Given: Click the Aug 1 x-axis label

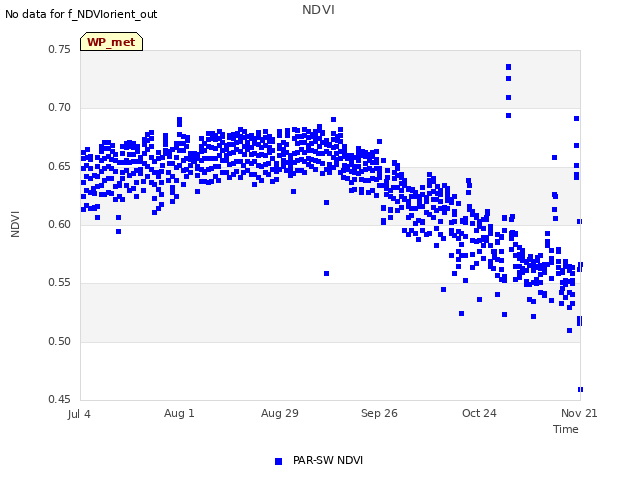Looking at the screenshot, I should (x=179, y=413).
